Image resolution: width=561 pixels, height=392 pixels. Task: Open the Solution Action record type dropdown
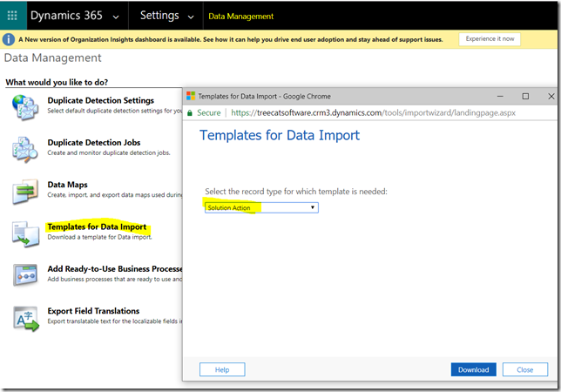261,208
